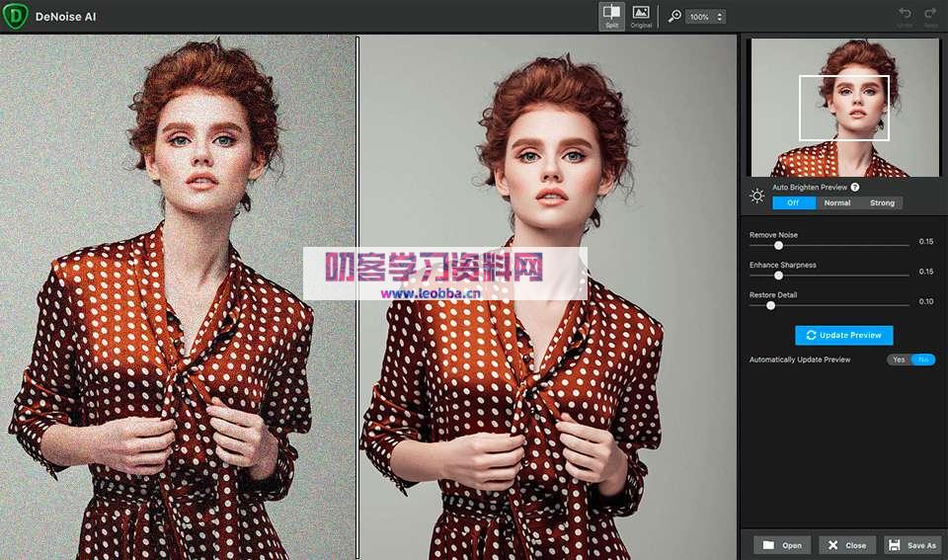Screen dimensions: 948x560
Task: Click the brightness sun icon
Action: coord(757,196)
